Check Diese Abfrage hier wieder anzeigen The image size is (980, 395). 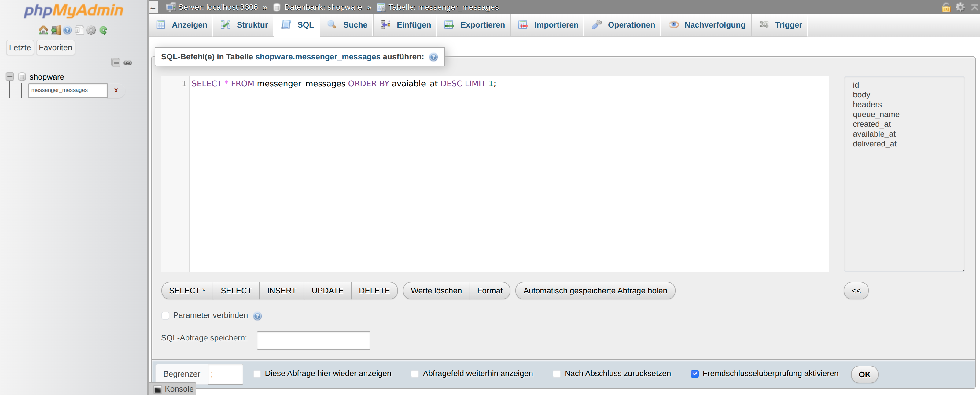(x=257, y=374)
